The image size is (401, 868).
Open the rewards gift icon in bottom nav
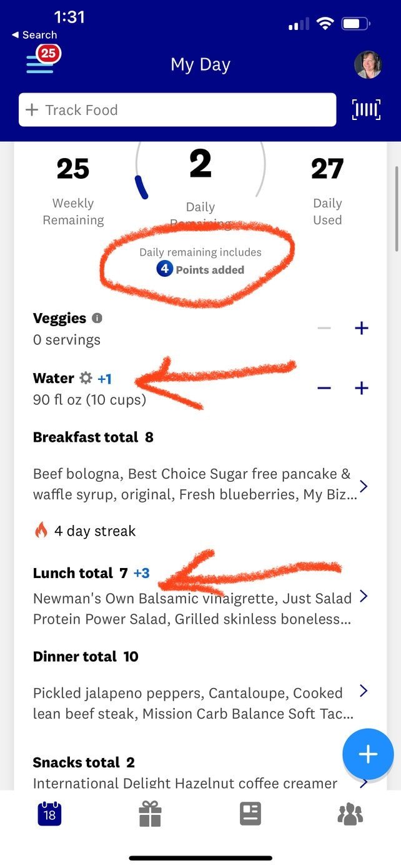point(150,814)
